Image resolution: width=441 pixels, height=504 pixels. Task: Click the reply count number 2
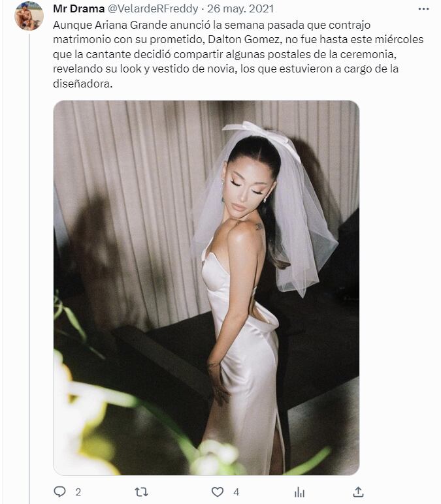pyautogui.click(x=78, y=492)
